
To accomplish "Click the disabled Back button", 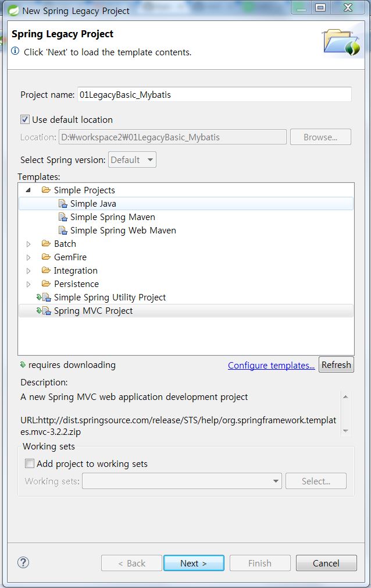I will click(131, 563).
